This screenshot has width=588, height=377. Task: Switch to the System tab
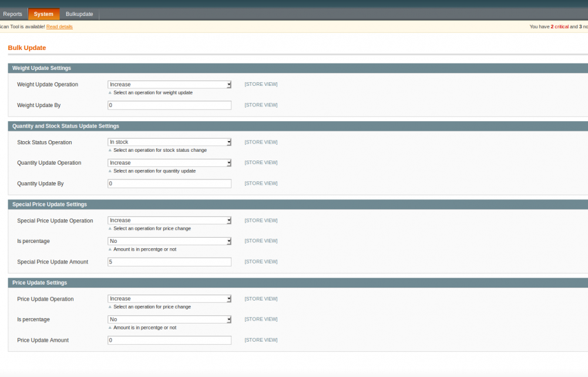pos(43,14)
